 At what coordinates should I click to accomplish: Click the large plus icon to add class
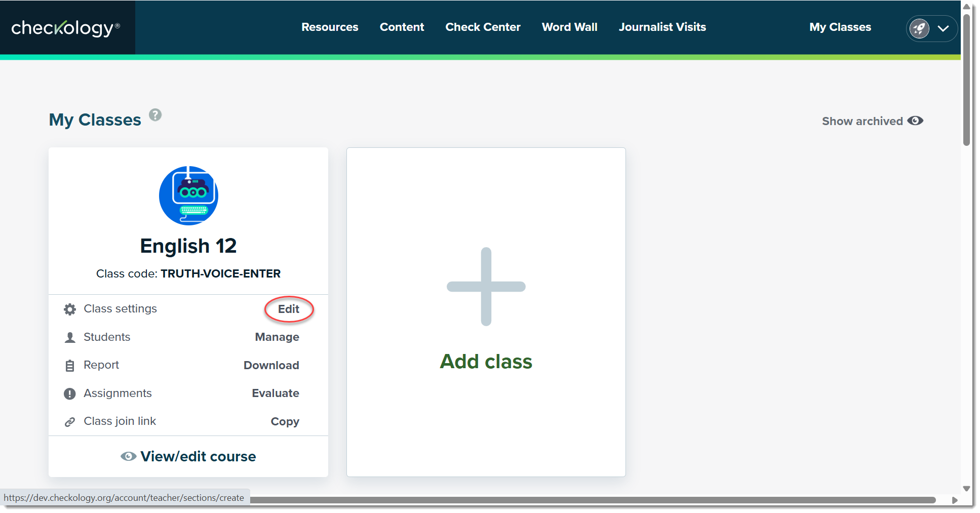[486, 287]
